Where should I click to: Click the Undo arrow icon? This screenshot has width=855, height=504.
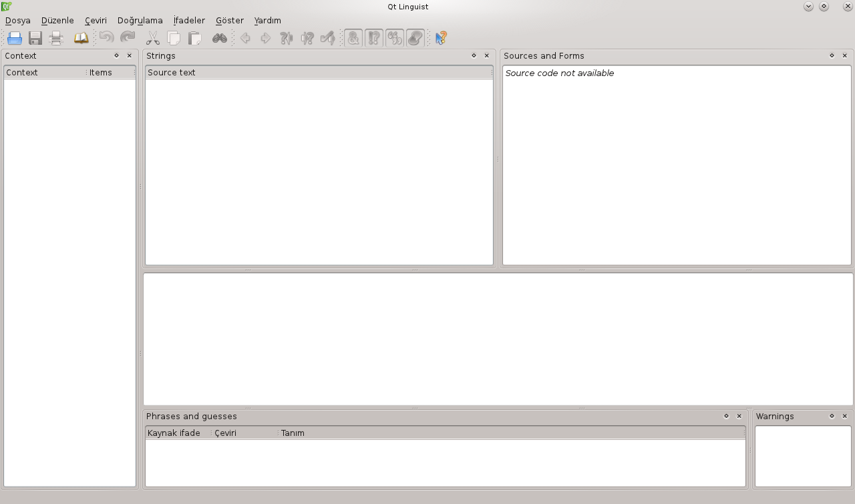(x=107, y=38)
